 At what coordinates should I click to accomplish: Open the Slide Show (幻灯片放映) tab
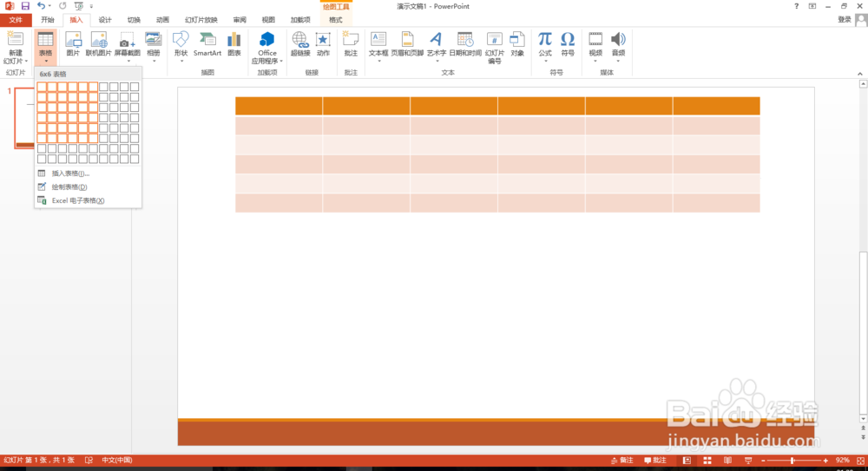[201, 20]
